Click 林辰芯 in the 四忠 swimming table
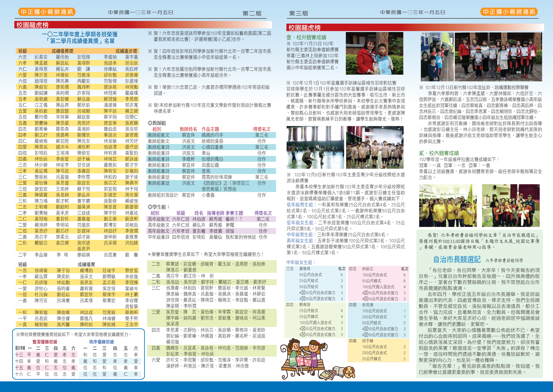This screenshot has height=392, width=553. pyautogui.click(x=368, y=269)
